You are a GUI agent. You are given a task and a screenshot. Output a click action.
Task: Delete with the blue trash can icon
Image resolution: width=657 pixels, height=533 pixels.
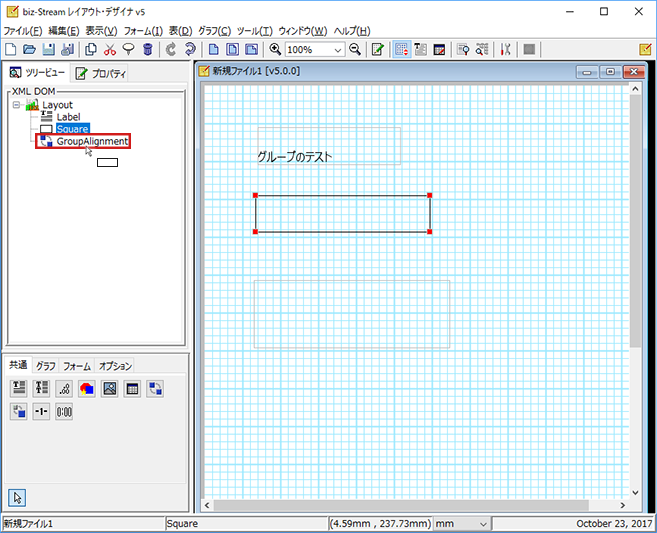tap(147, 49)
